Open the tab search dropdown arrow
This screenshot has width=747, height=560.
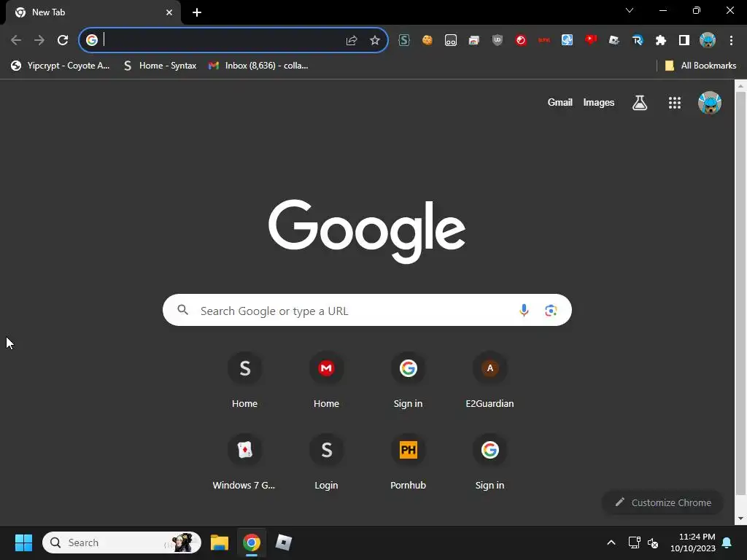(x=630, y=10)
